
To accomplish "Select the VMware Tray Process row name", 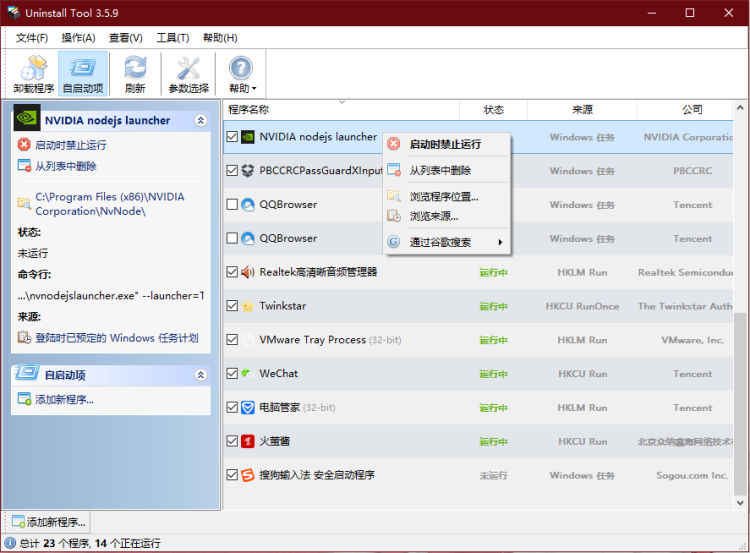I will (x=312, y=340).
